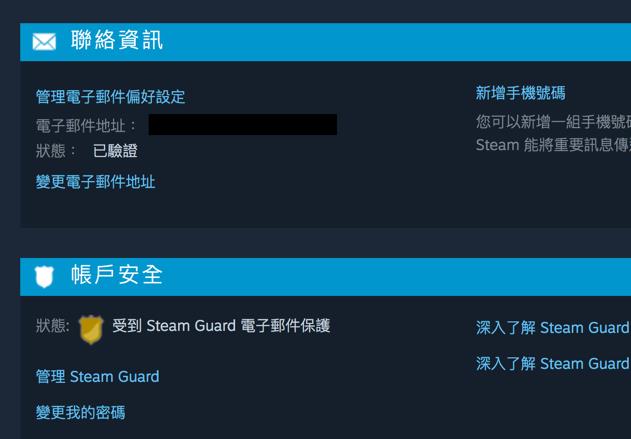The height and width of the screenshot is (439, 631).
Task: Open 管理電子郵件偏好設定 link
Action: tap(110, 97)
